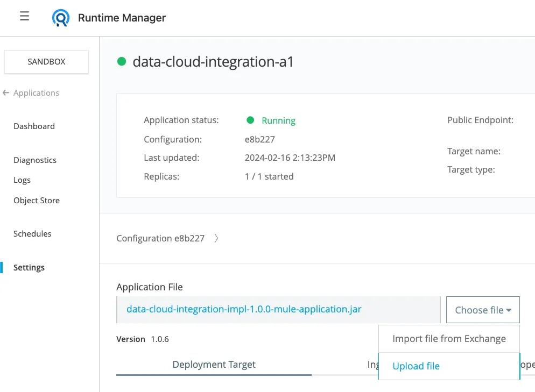Click the Replicas label
This screenshot has height=392, width=535.
pyautogui.click(x=161, y=176)
